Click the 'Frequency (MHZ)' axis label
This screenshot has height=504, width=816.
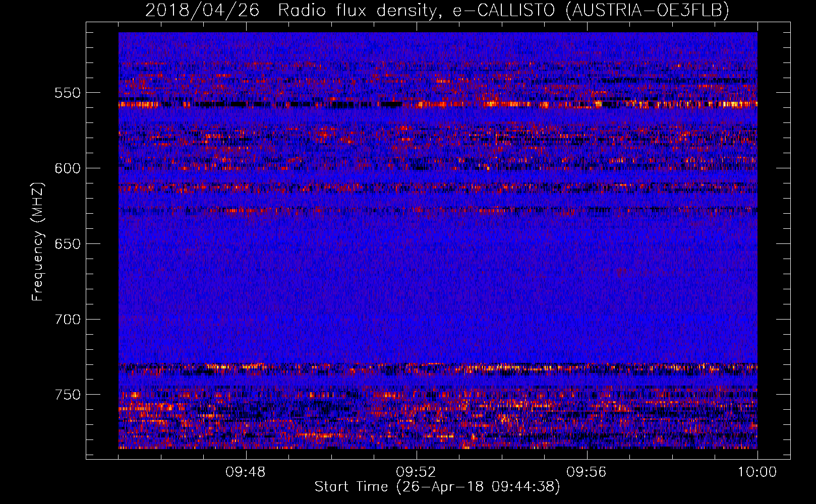[x=38, y=241]
